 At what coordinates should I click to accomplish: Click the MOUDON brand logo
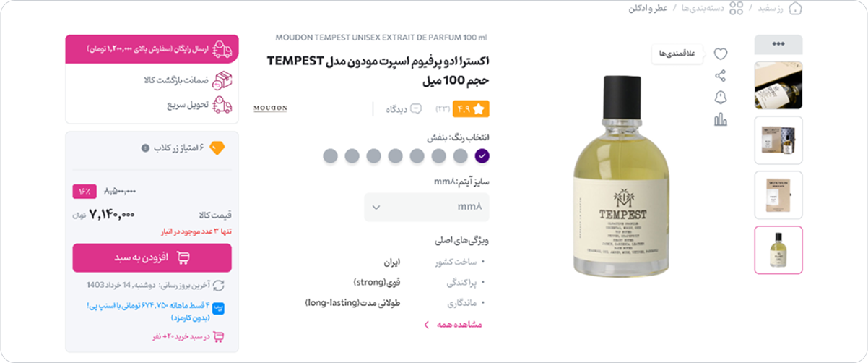270,108
